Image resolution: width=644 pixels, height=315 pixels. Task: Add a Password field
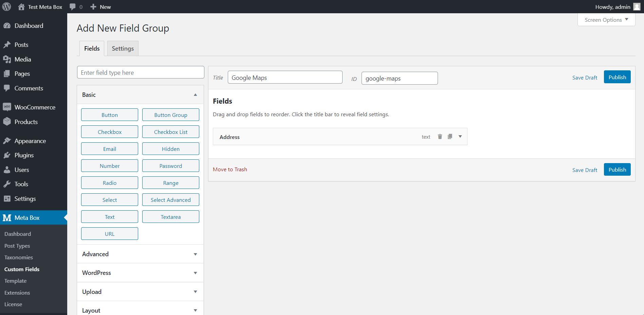pos(171,166)
